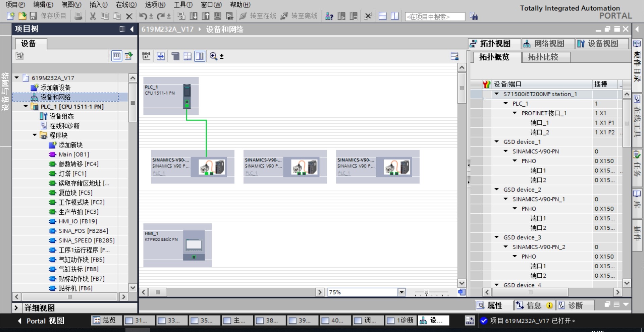
Task: Select the Main [OB1] block
Action: (74, 154)
